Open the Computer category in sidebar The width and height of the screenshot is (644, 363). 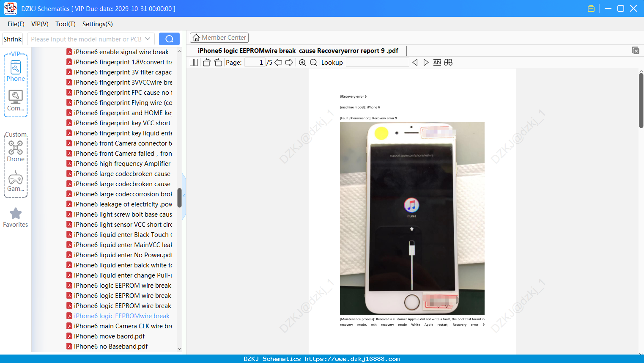[x=16, y=101]
